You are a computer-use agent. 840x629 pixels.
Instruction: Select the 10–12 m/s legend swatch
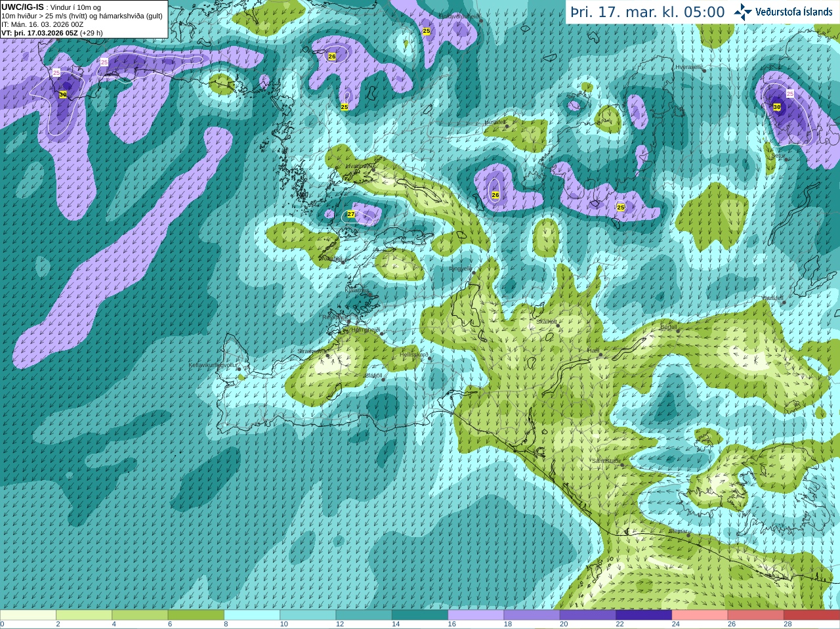tap(308, 615)
